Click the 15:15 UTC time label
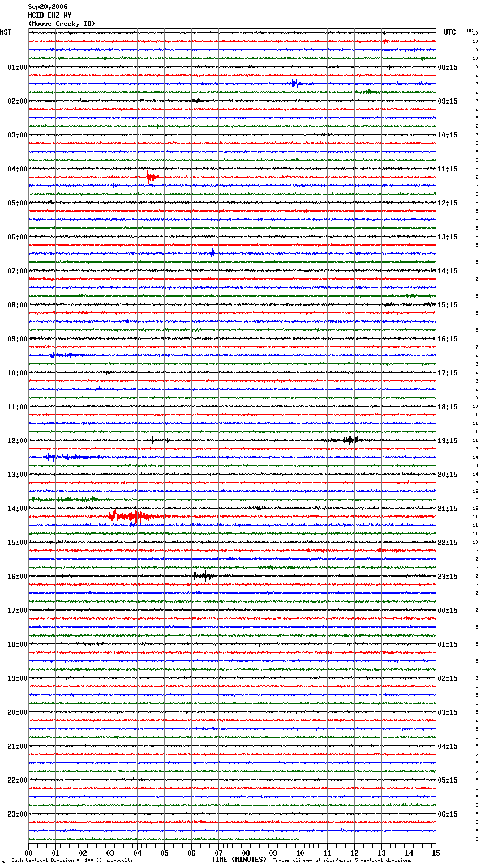Viewport: 481px width, 868px height. tap(447, 305)
